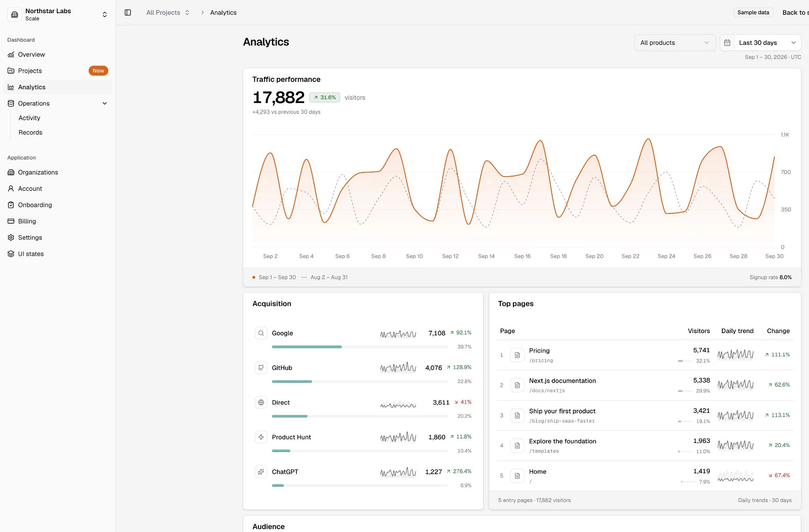Click the Back to link at top right
The width and height of the screenshot is (809, 532).
tap(795, 12)
